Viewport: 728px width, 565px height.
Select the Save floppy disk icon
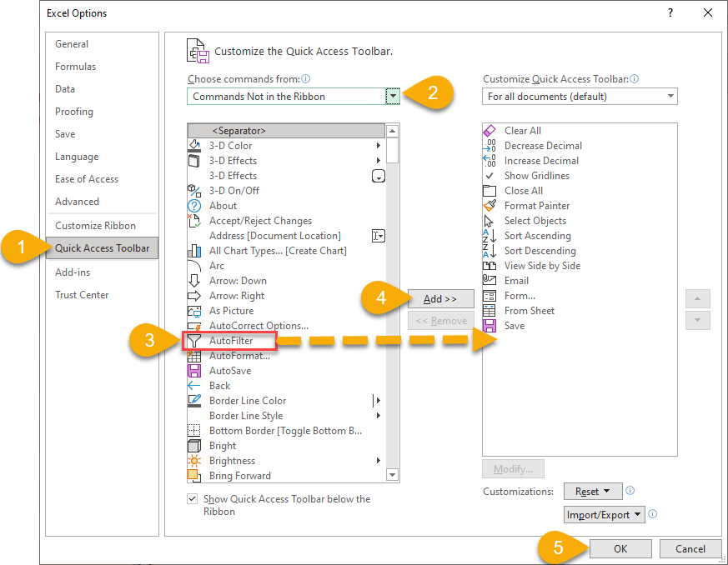pos(490,326)
